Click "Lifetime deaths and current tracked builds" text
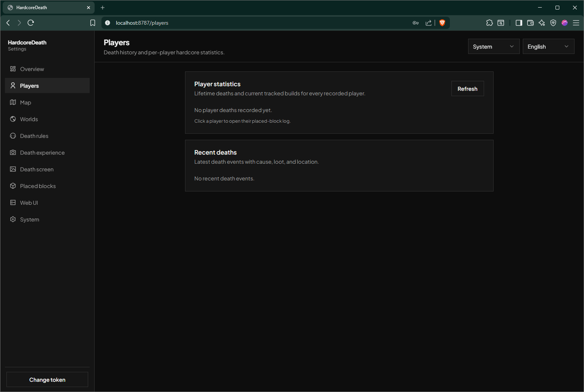The image size is (584, 392). coord(280,93)
